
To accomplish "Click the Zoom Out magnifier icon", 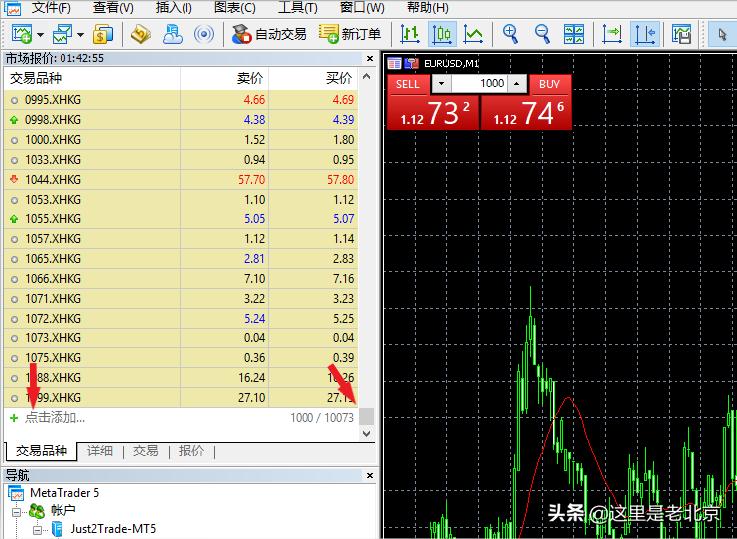I will (542, 34).
